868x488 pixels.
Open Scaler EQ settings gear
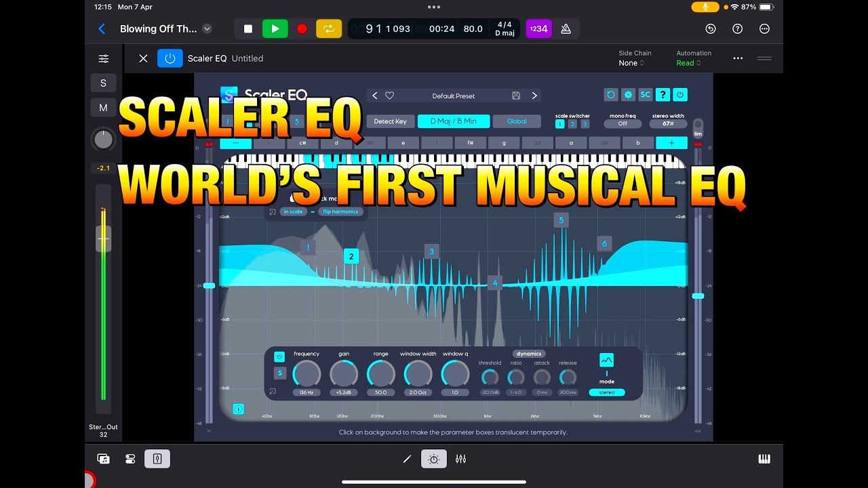(628, 95)
